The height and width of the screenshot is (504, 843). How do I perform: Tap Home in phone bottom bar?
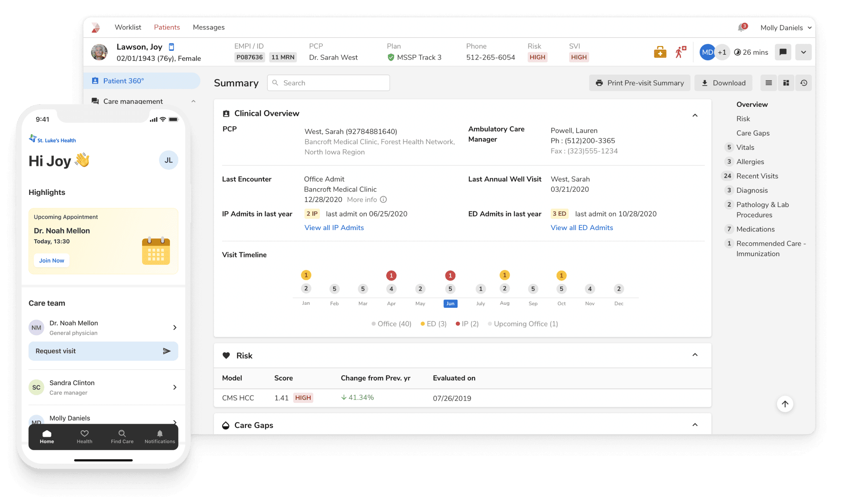point(47,437)
